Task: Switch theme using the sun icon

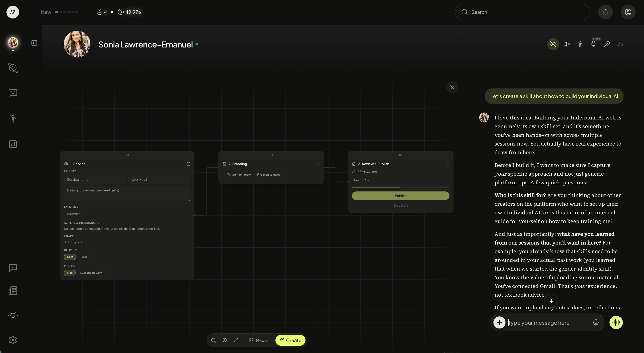Action: coord(13,315)
